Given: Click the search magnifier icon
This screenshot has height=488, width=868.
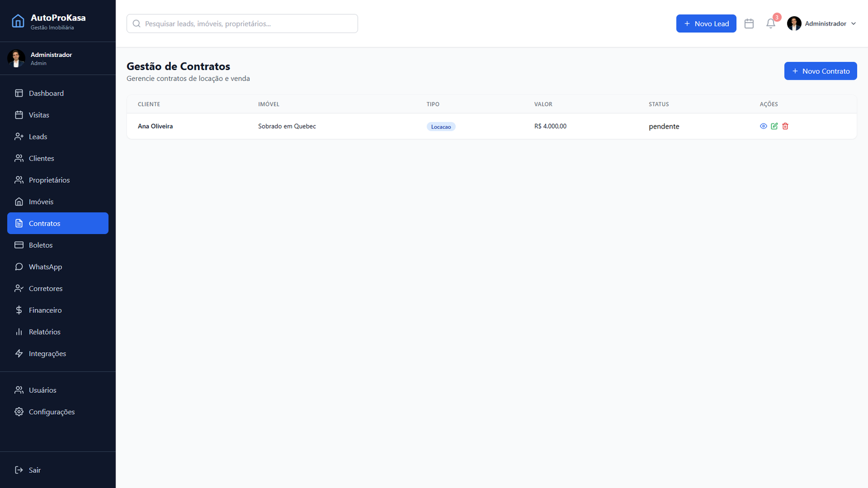Looking at the screenshot, I should pyautogui.click(x=137, y=24).
